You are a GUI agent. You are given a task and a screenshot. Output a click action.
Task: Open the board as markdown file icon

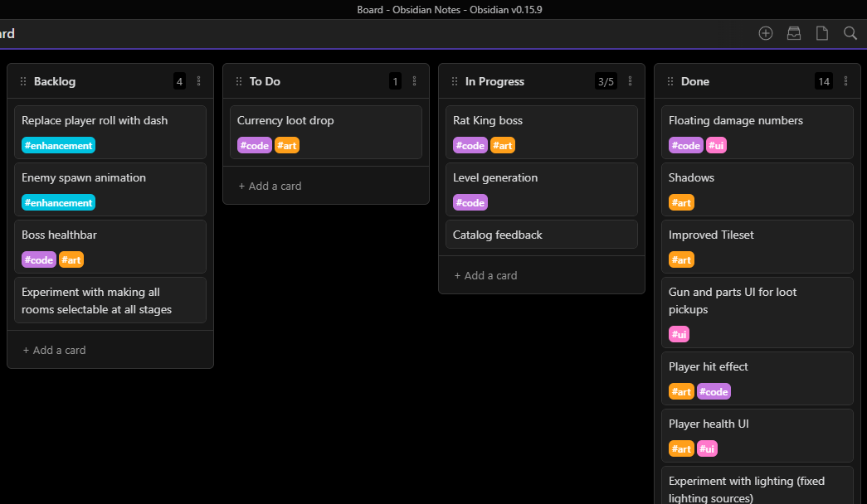pos(821,33)
